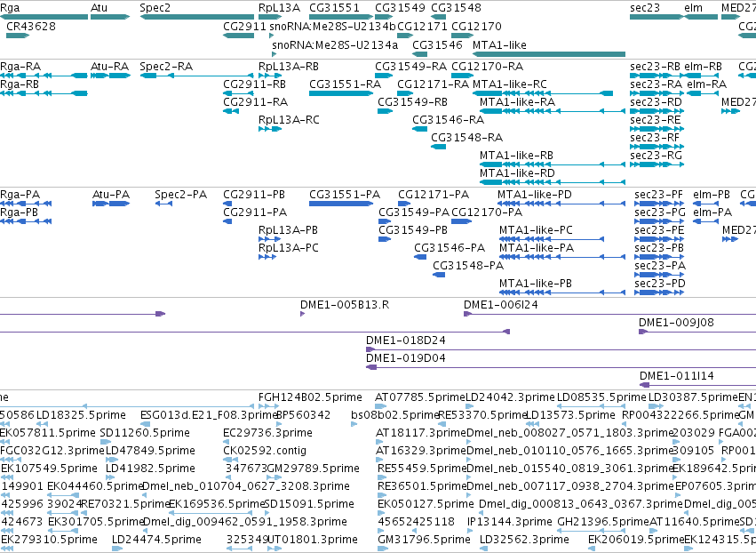756x553 pixels.
Task: Select the UT01801.3prime EST label
Action: click(x=313, y=540)
